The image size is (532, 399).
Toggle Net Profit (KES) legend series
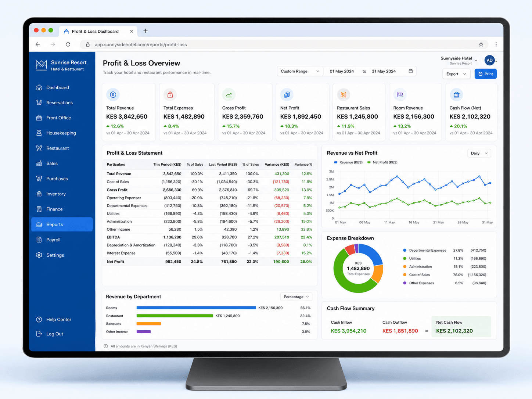tap(382, 162)
